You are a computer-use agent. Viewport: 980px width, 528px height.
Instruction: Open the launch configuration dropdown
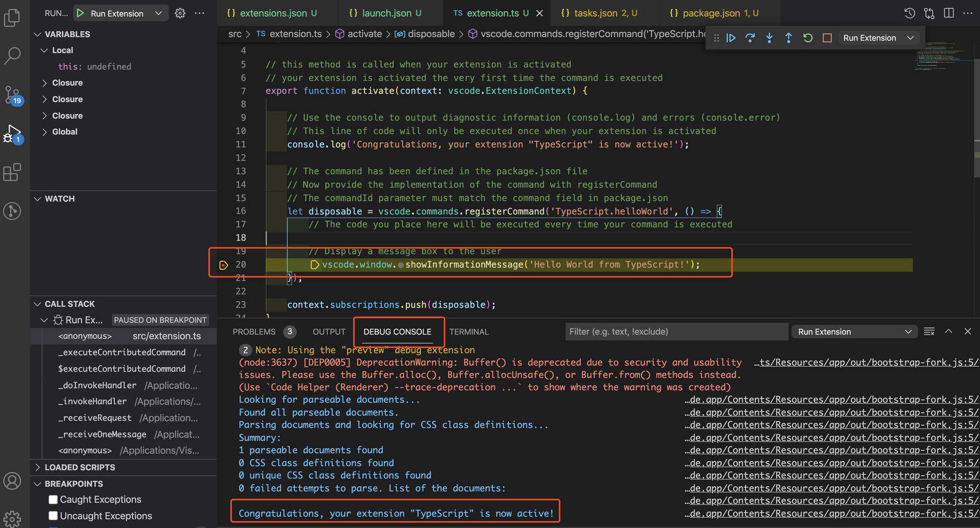pyautogui.click(x=159, y=13)
